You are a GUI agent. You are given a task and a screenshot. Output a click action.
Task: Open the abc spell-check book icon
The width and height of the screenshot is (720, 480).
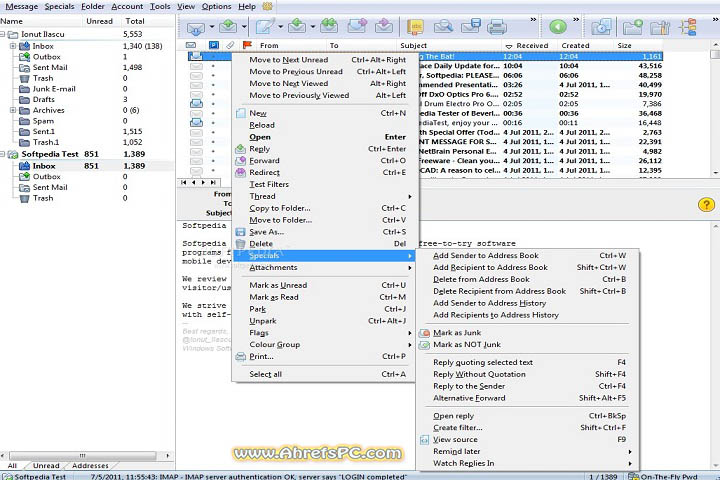416,27
